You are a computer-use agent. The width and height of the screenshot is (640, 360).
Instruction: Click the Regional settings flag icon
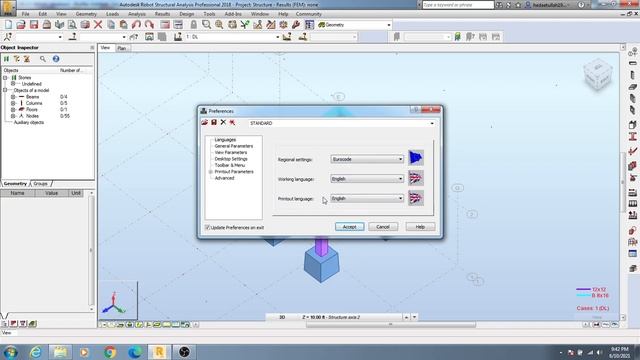coord(416,158)
